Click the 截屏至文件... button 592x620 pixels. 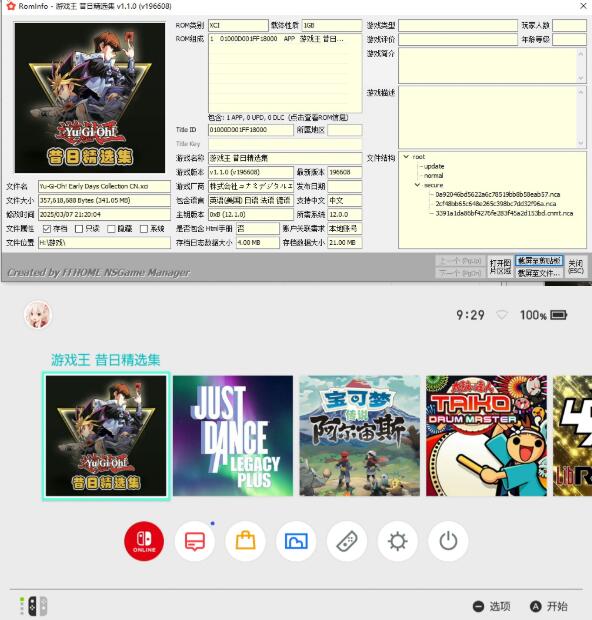539,273
